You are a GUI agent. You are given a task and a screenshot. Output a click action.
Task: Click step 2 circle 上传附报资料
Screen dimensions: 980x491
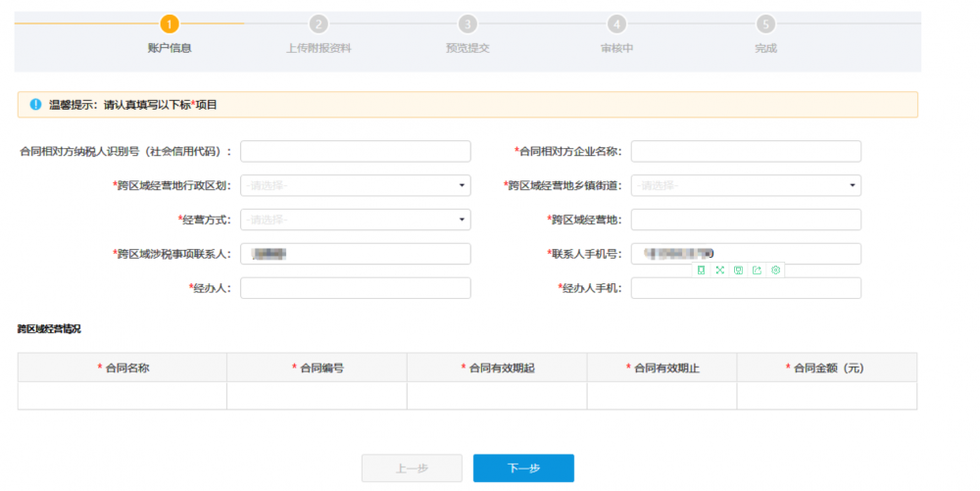pyautogui.click(x=318, y=24)
